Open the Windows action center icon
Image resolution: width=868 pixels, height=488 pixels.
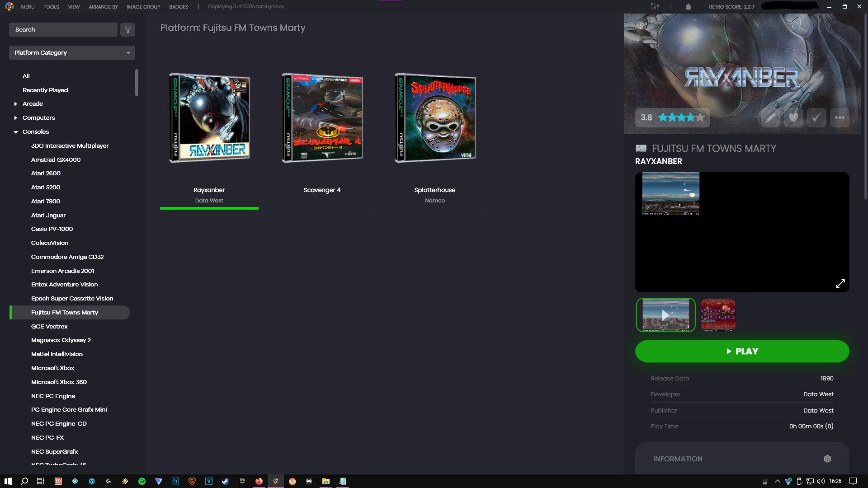click(853, 481)
